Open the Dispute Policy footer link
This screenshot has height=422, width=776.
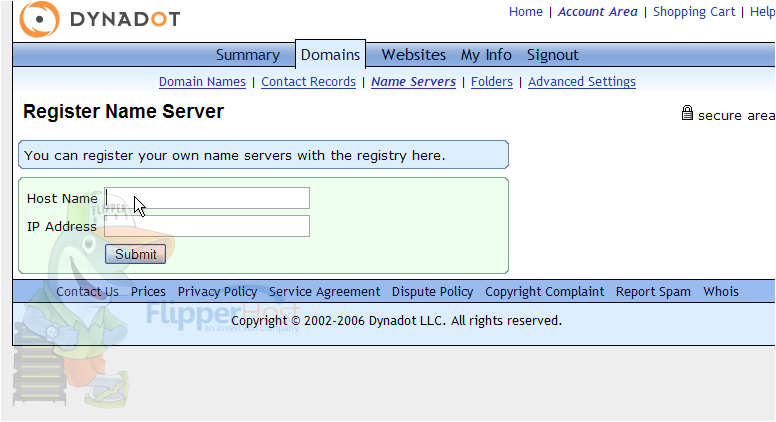pos(432,292)
